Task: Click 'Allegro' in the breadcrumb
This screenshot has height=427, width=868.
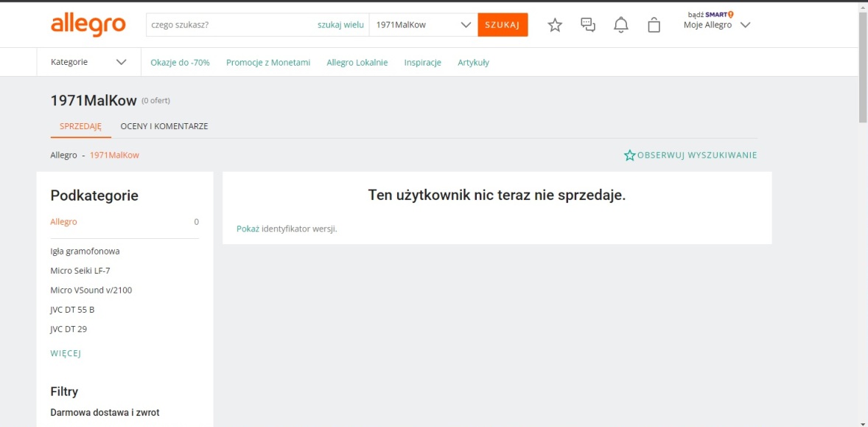Action: (x=63, y=155)
